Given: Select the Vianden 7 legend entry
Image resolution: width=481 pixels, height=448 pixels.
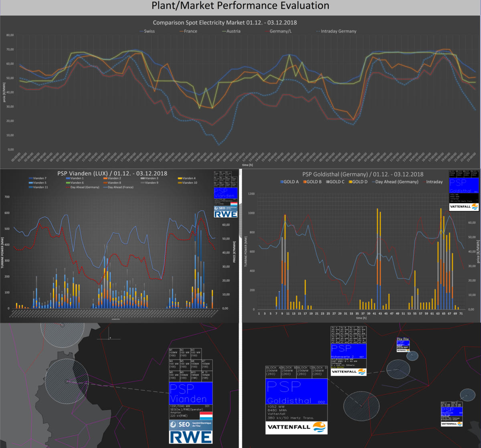Looking at the screenshot, I should click(38, 178).
